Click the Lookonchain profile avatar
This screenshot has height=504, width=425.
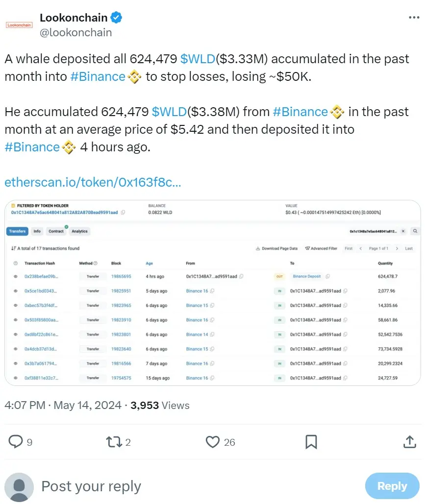[x=19, y=25]
